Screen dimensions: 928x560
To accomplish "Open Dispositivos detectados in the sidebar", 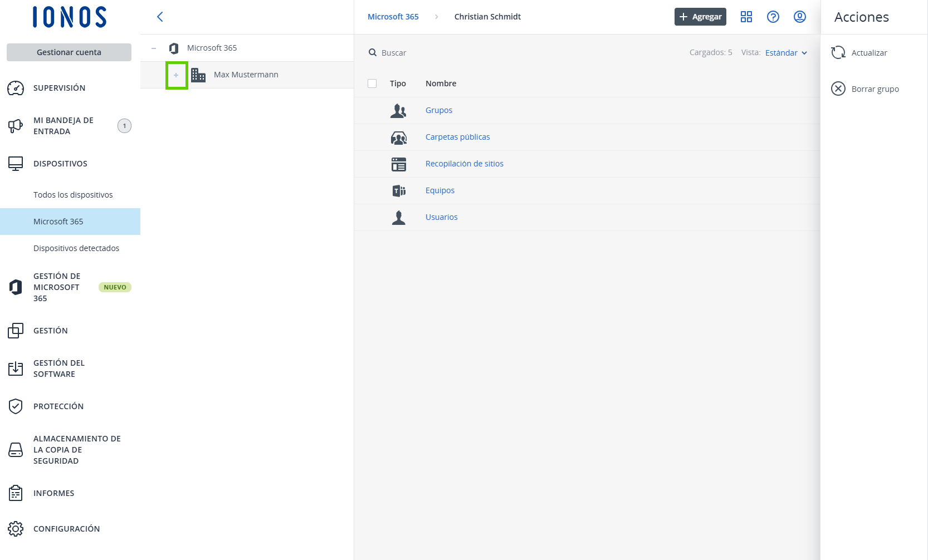I will (76, 248).
